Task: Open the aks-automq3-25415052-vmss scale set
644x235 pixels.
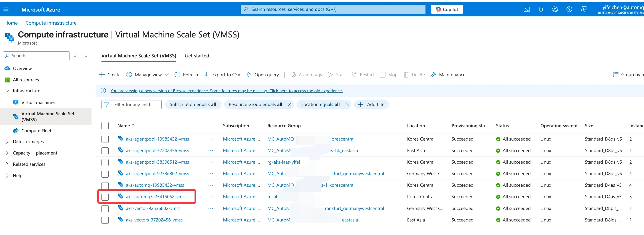Action: pyautogui.click(x=156, y=197)
